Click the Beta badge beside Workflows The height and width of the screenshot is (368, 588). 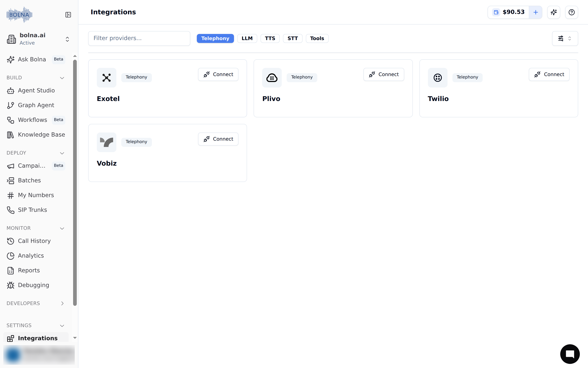[59, 120]
